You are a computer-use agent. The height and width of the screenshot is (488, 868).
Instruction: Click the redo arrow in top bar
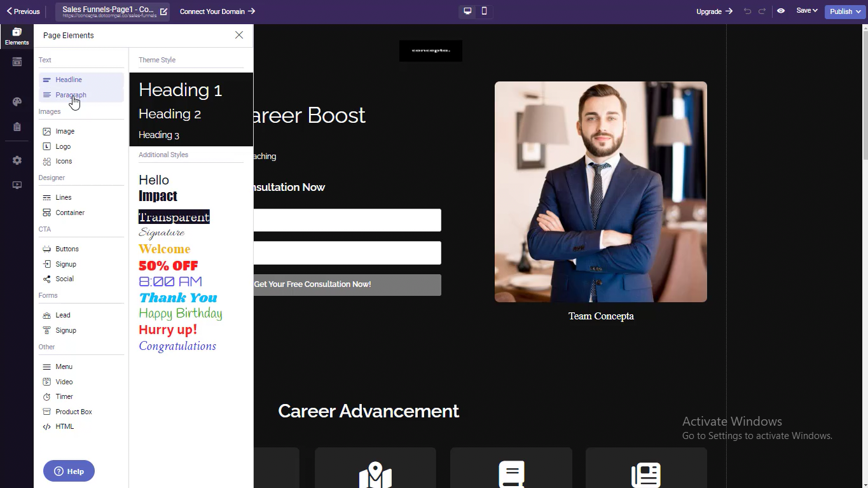click(x=762, y=11)
